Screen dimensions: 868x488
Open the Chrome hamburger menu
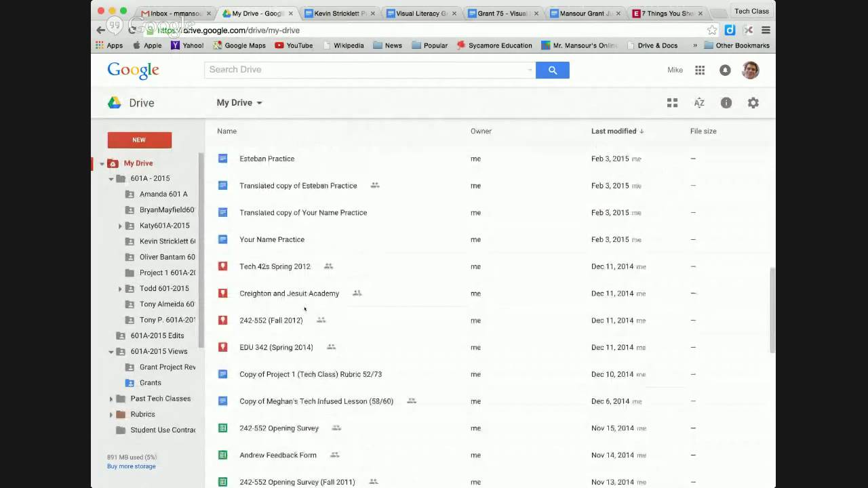766,30
